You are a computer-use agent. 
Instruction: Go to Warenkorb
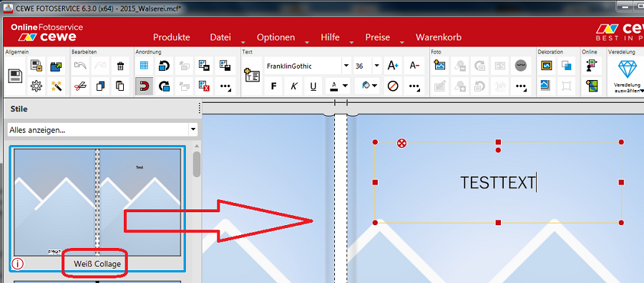click(439, 37)
